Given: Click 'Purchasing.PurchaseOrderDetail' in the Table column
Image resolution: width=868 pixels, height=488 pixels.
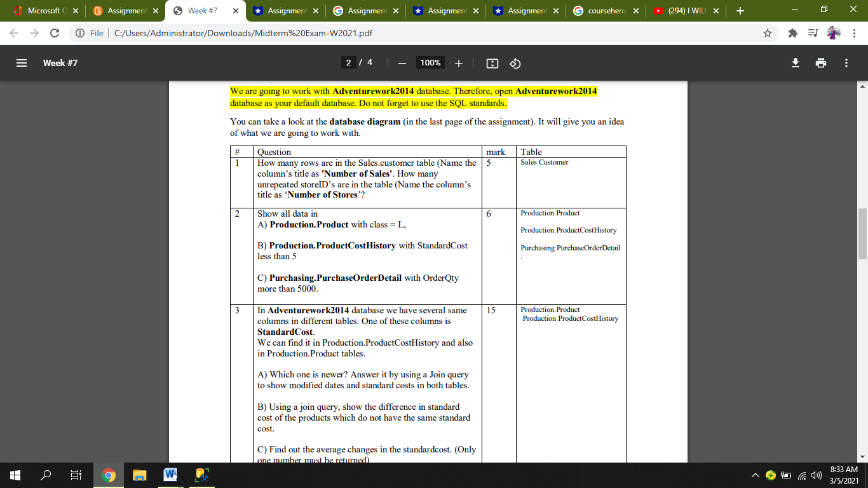Looking at the screenshot, I should pos(571,248).
